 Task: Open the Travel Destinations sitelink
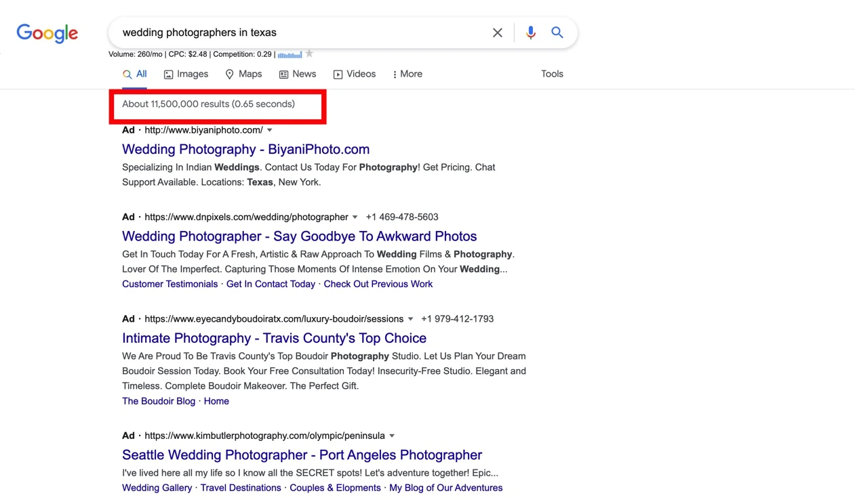pos(241,488)
